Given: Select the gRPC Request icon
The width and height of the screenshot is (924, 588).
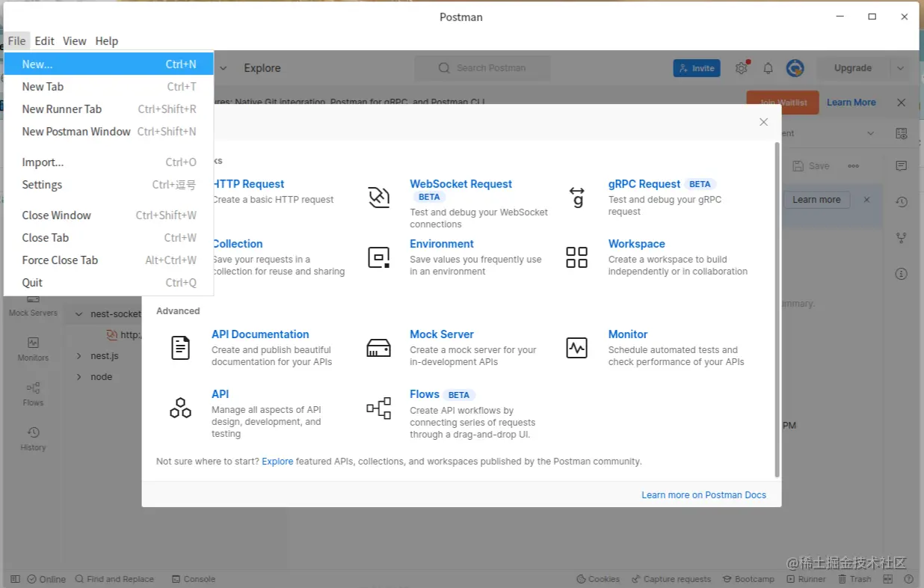Looking at the screenshot, I should coord(577,197).
